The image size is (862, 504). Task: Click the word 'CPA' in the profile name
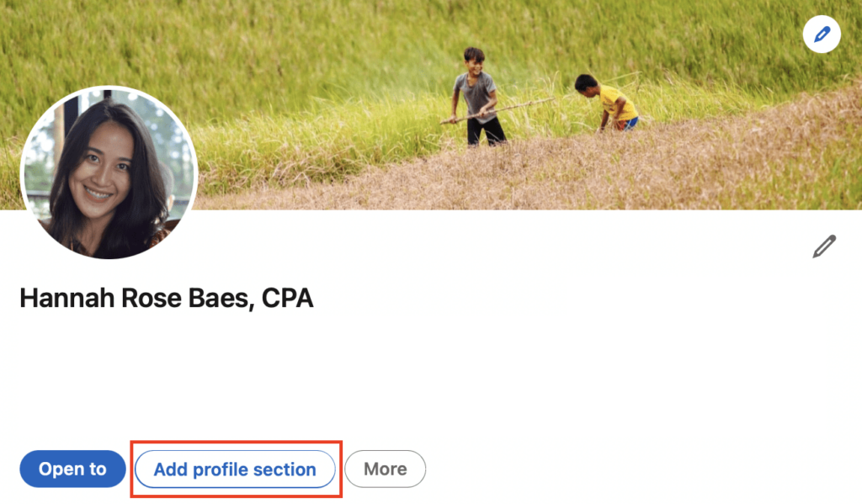point(288,299)
